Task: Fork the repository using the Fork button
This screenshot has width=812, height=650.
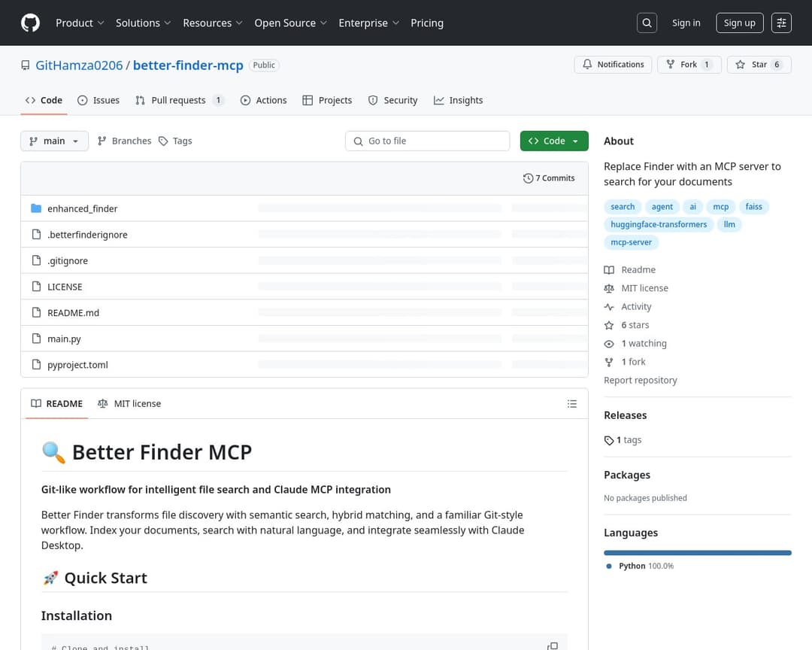Action: pyautogui.click(x=689, y=64)
